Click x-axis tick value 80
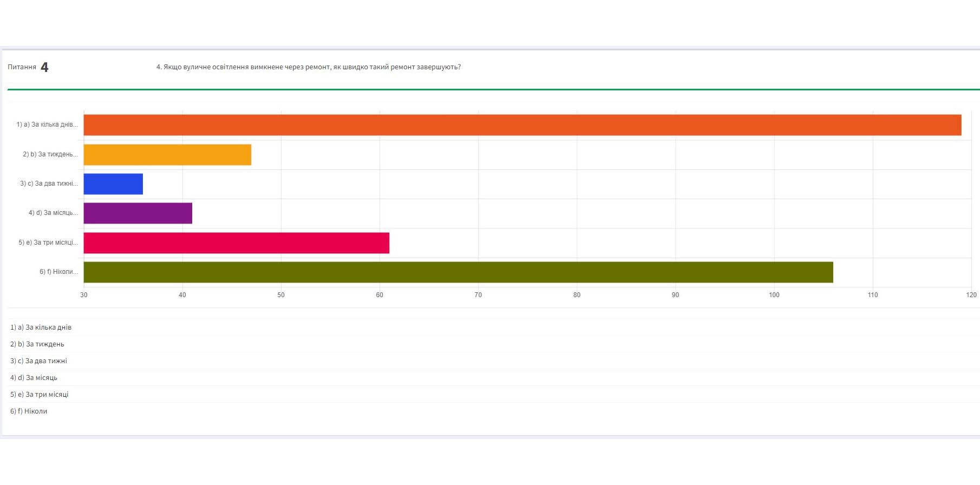Image resolution: width=980 pixels, height=485 pixels. click(577, 295)
